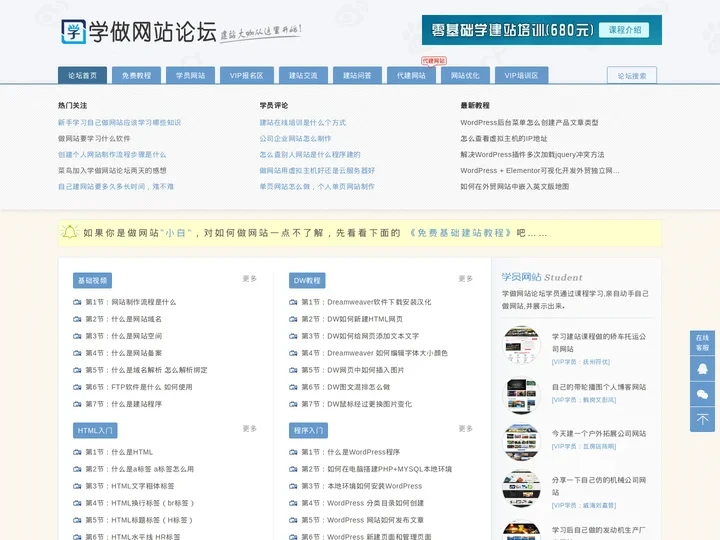Open the VIP培训区 nav tab
Screen dimensions: 720x540
coord(521,75)
